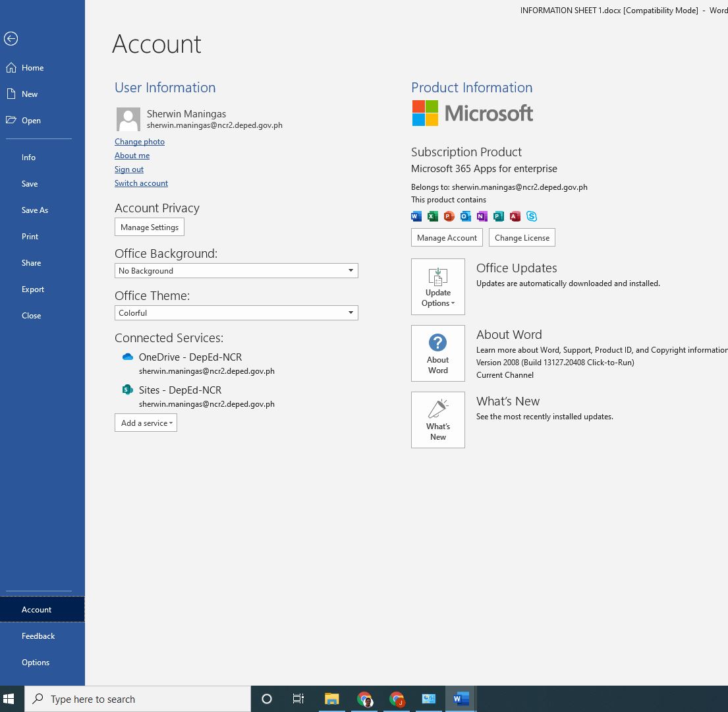The height and width of the screenshot is (712, 728).
Task: Click the Sign out link under User Information
Action: (128, 169)
